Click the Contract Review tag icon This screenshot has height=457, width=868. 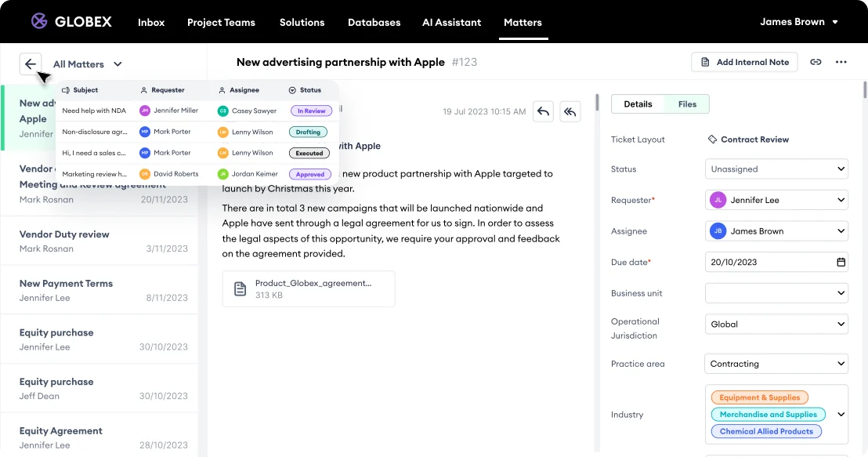point(712,139)
